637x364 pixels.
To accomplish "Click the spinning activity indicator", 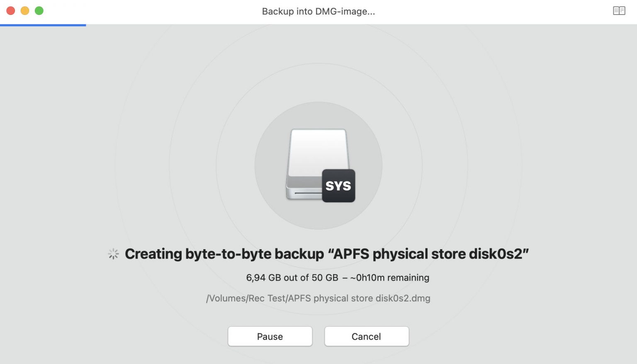I will click(x=113, y=254).
